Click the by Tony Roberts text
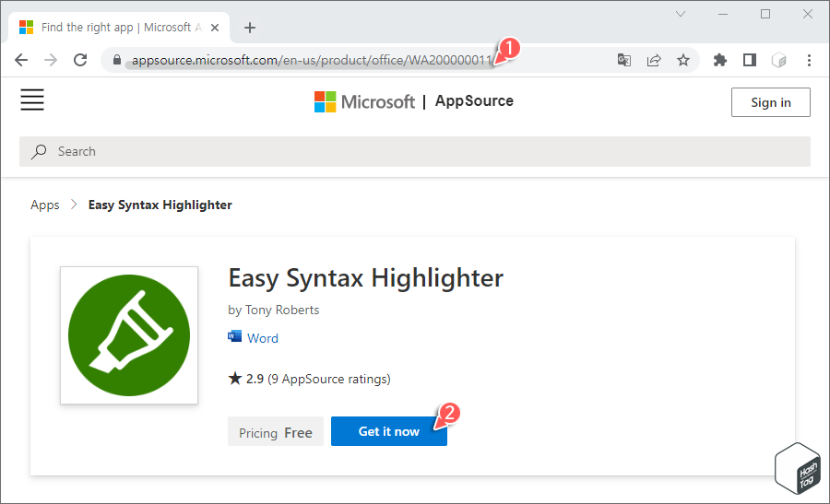The width and height of the screenshot is (830, 504). tap(274, 310)
